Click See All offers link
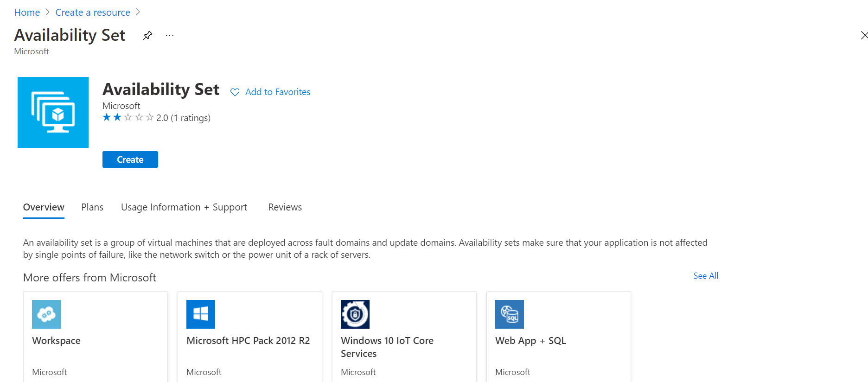Screen dimensions: 868x382 [x=706, y=276]
